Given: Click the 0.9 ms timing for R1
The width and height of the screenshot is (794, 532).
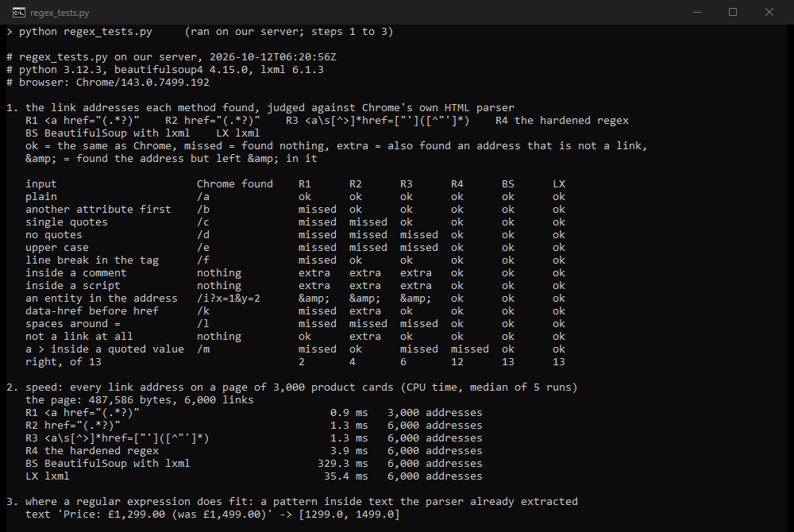Looking at the screenshot, I should [349, 413].
